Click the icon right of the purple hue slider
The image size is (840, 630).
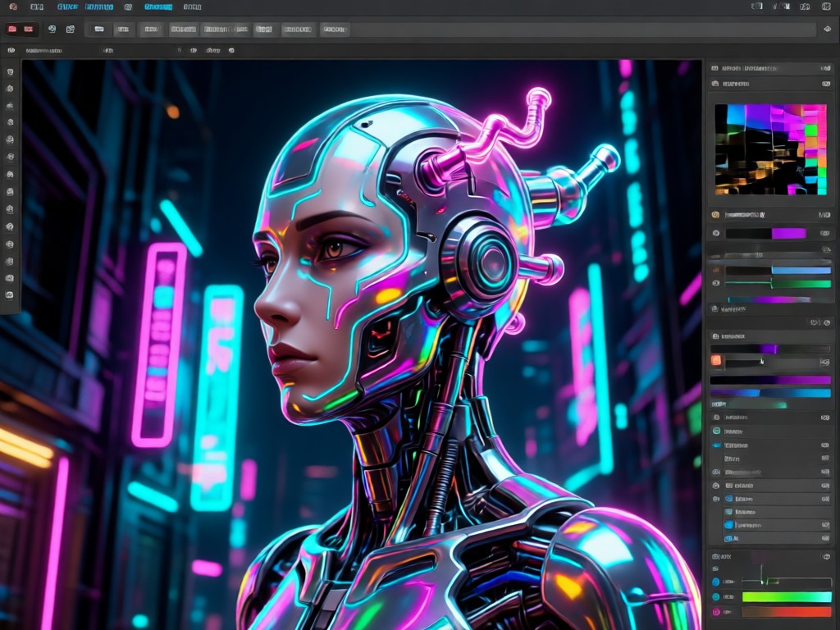tap(825, 234)
